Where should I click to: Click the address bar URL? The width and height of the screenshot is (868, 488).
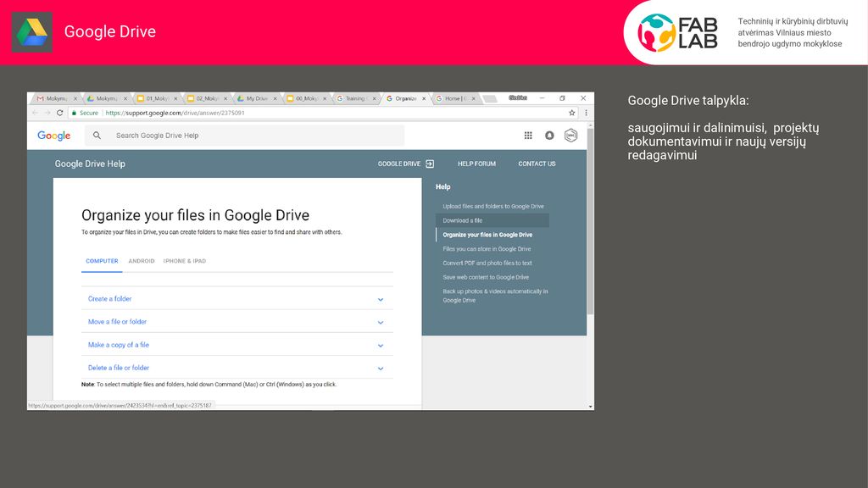click(x=175, y=113)
